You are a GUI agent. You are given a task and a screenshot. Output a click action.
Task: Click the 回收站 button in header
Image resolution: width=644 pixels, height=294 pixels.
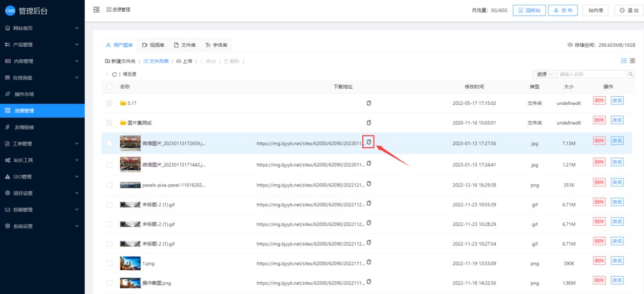coord(529,10)
